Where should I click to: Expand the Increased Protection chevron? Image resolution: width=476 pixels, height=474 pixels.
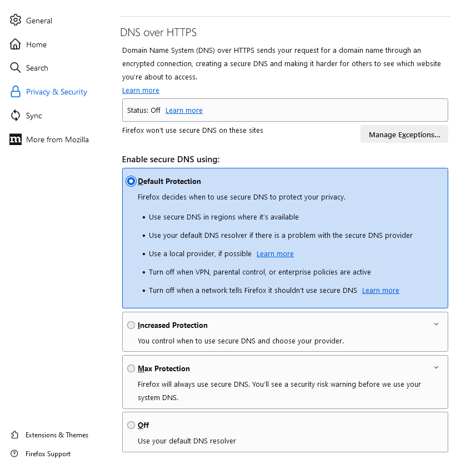[436, 325]
